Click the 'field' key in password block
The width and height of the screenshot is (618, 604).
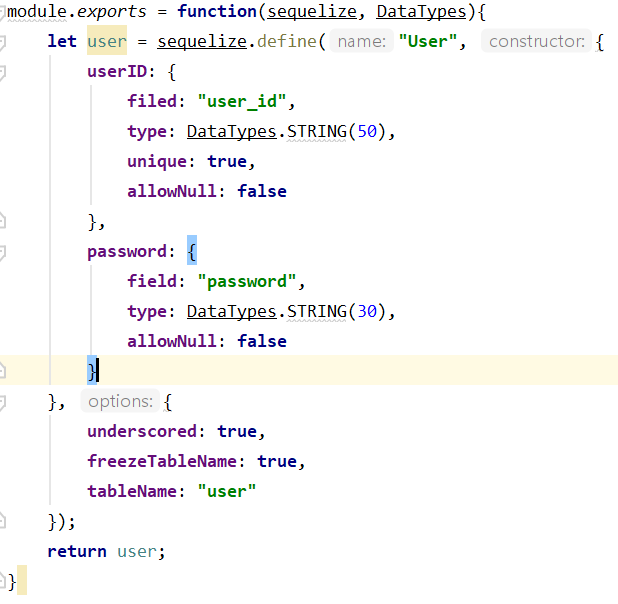pyautogui.click(x=152, y=281)
